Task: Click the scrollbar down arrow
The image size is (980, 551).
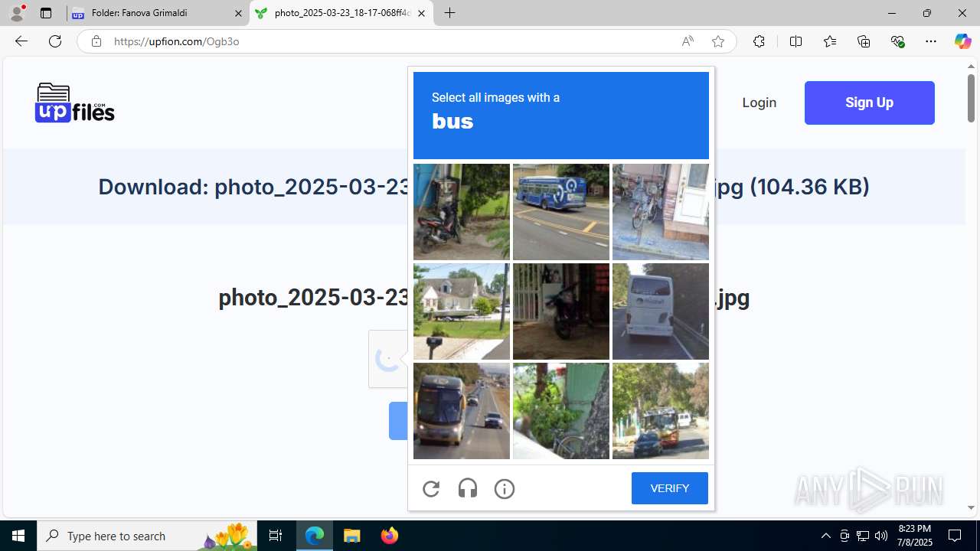Action: [972, 508]
